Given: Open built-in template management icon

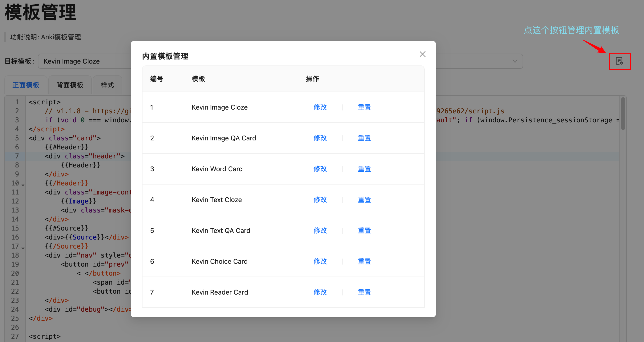Looking at the screenshot, I should tap(620, 61).
